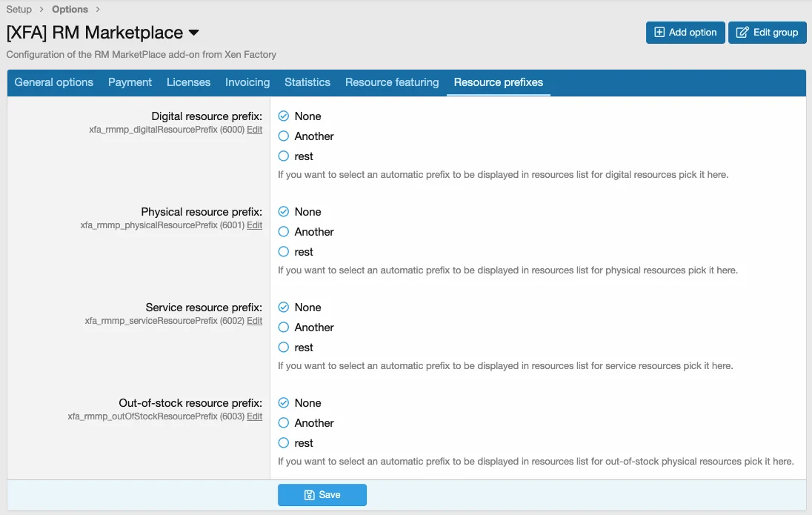Open the Invoicing tab

point(247,82)
